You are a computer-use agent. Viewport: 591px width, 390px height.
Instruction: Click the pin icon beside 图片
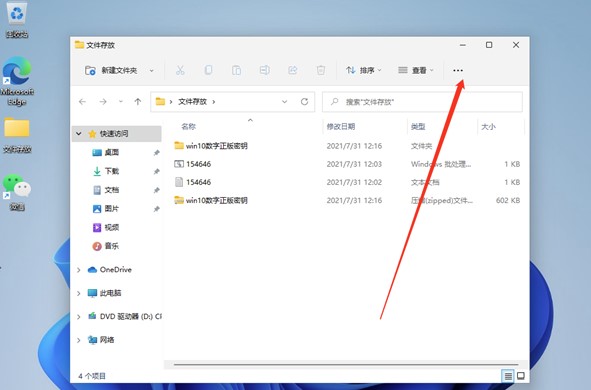tap(156, 209)
